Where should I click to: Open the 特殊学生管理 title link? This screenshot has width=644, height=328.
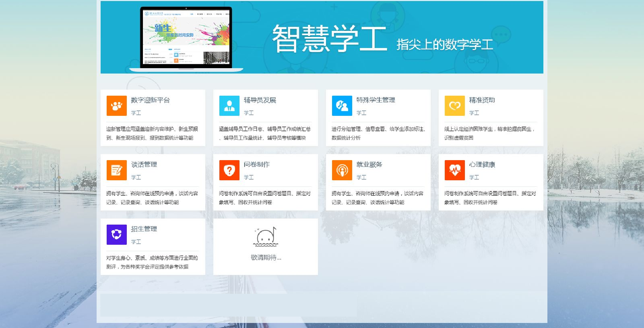pos(376,100)
